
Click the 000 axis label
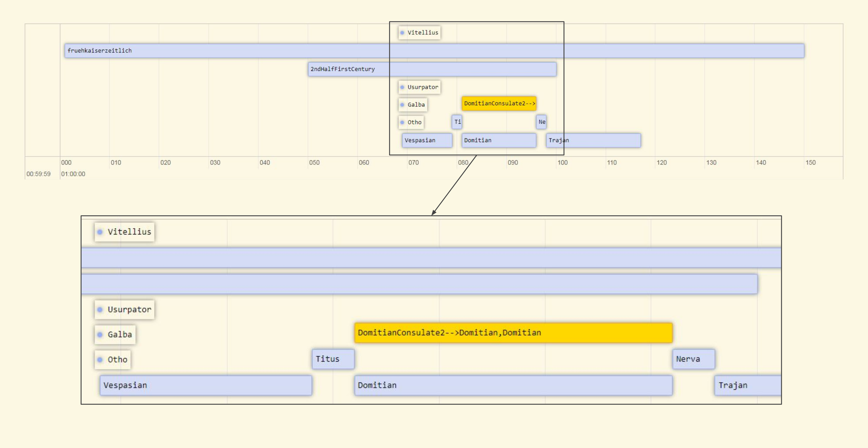66,163
